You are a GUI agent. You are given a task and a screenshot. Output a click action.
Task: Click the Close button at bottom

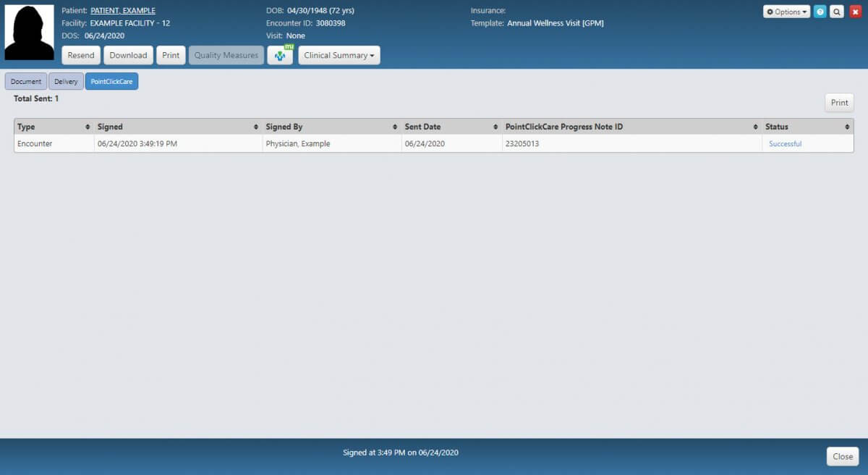[x=843, y=456]
